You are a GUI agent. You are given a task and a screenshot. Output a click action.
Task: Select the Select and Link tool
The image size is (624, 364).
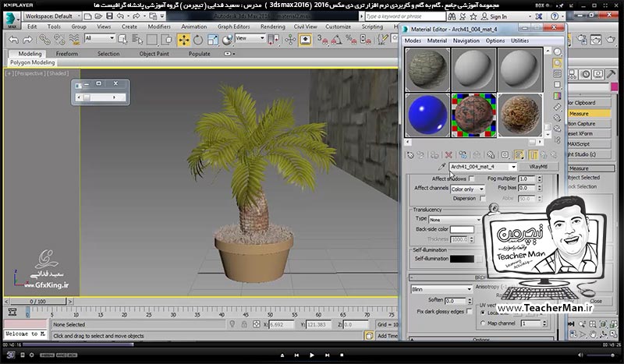[x=44, y=40]
